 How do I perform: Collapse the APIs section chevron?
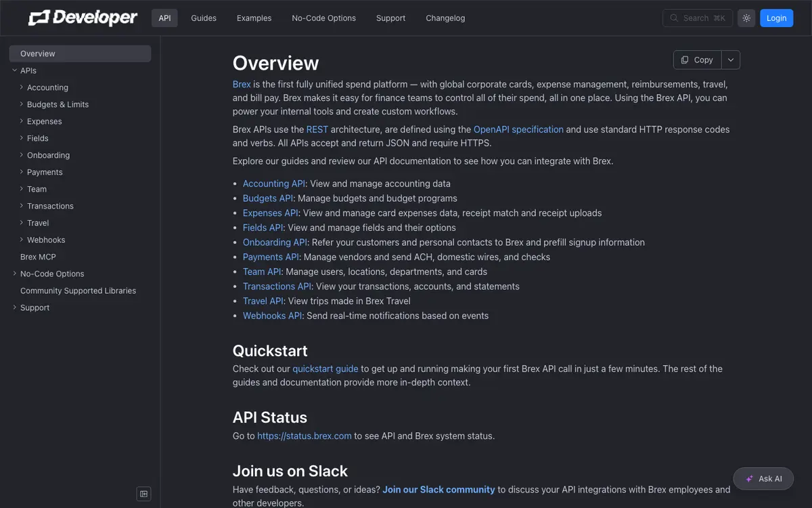(15, 70)
